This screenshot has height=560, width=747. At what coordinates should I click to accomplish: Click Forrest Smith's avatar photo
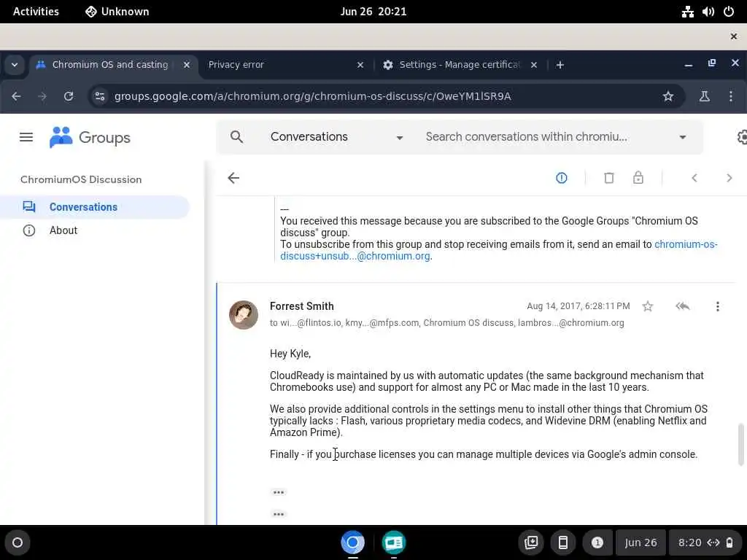[244, 315]
